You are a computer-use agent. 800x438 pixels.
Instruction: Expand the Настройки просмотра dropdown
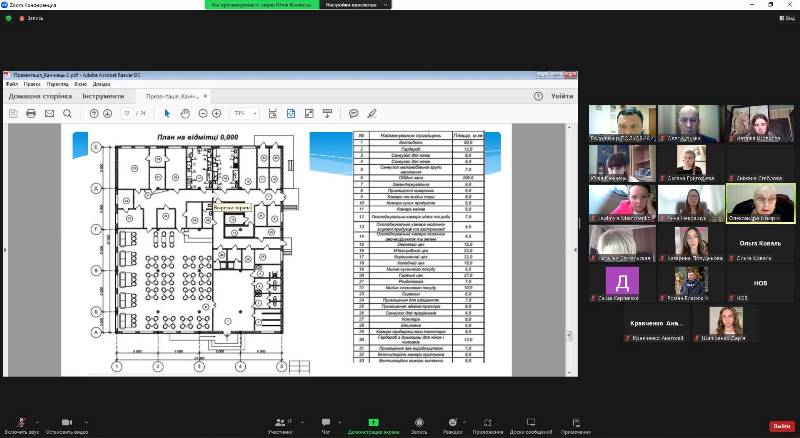[355, 4]
